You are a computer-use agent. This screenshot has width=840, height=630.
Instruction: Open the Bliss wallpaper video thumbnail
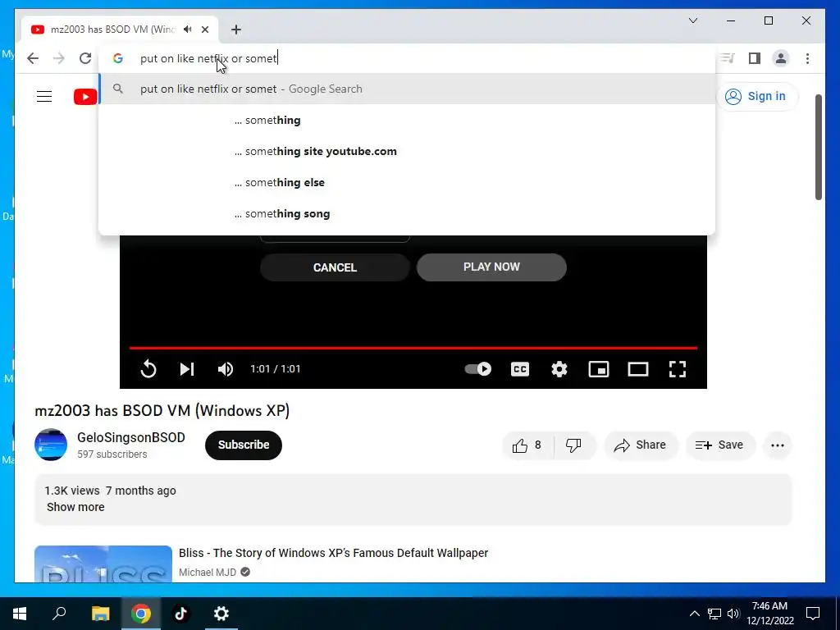pos(103,564)
